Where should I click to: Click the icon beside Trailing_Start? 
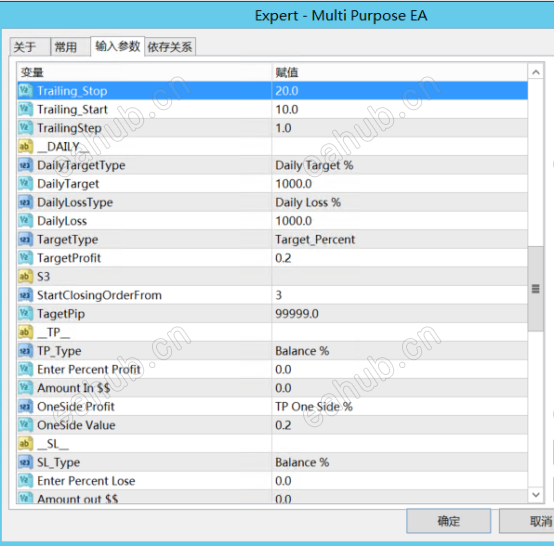click(x=25, y=109)
